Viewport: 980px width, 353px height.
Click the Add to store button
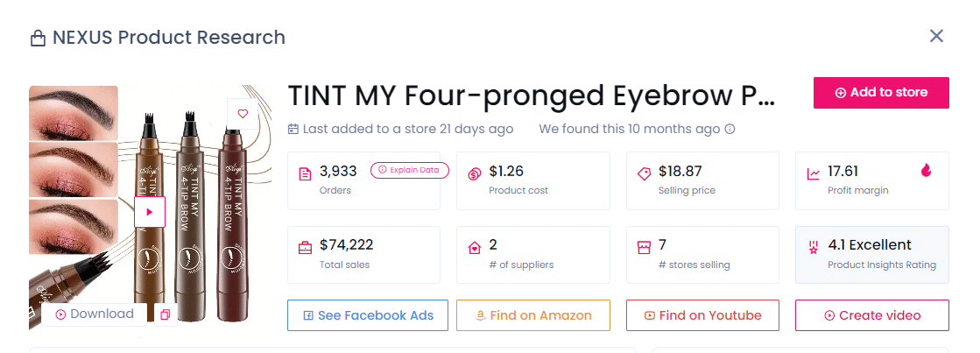881,93
